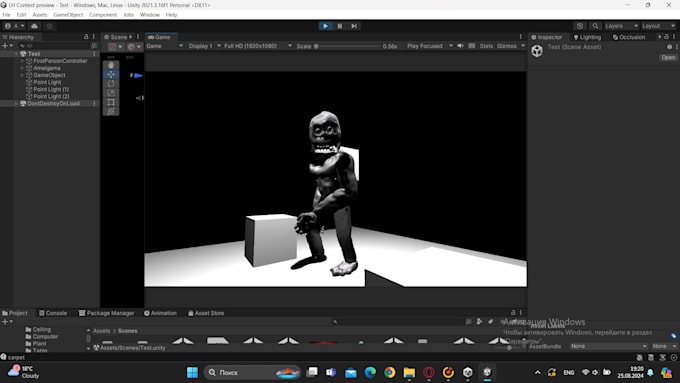Open the Play Focused dropdown

[x=429, y=46]
